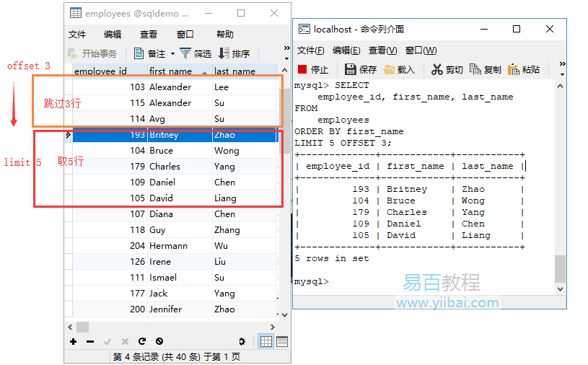The image size is (588, 365).
Task: Click the horizontal scrollbar right arrow
Action: click(x=273, y=327)
